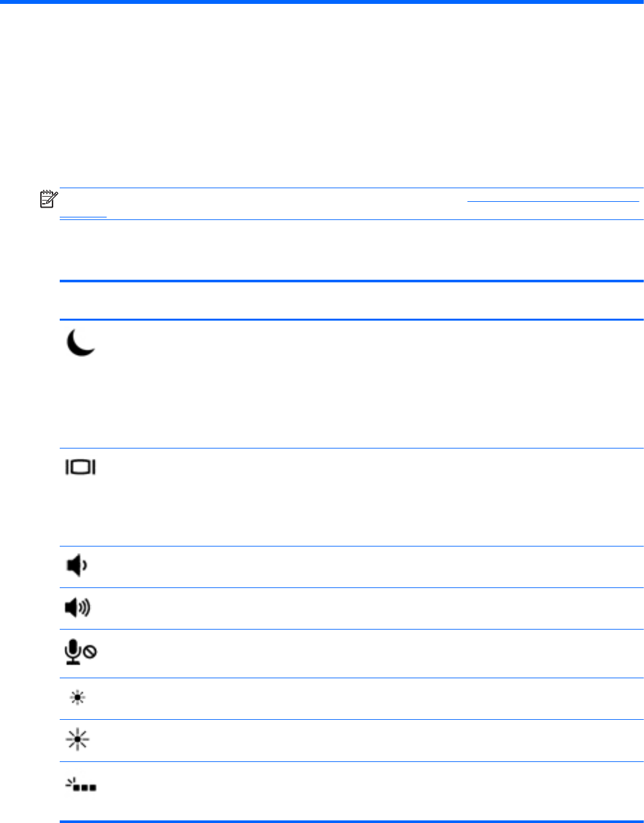Click the keyboard backlight icon
The height and width of the screenshot is (823, 644).
point(80,785)
